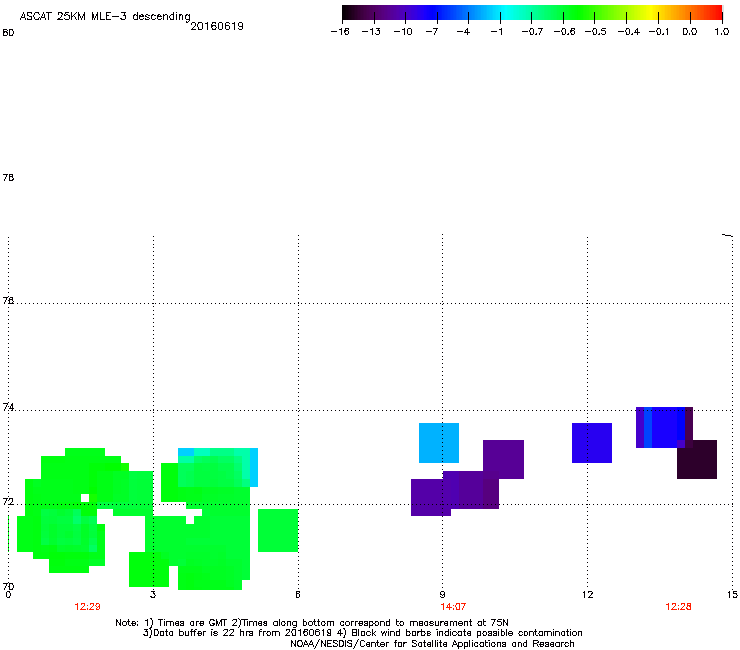The image size is (740, 650).
Task: Click the color scale label -16
Action: pos(340,32)
